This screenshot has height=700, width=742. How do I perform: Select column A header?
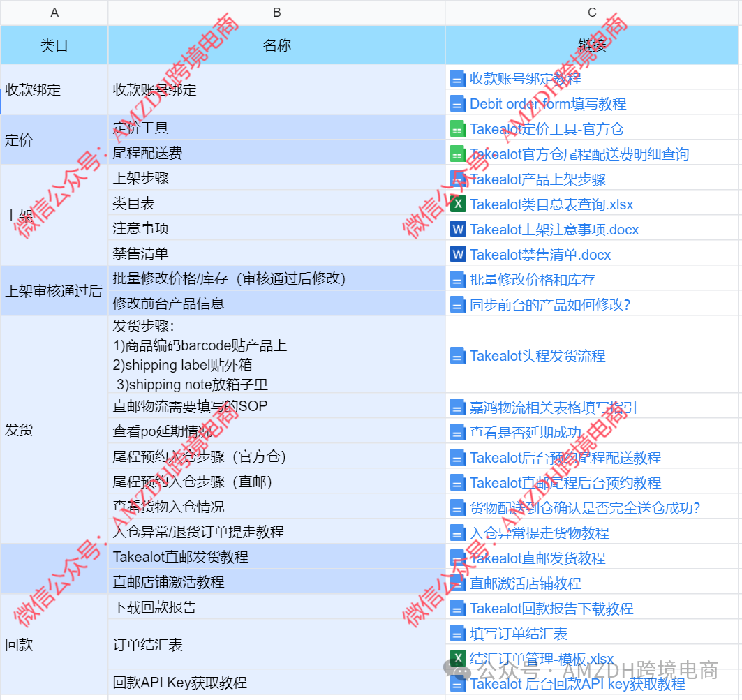tap(54, 13)
